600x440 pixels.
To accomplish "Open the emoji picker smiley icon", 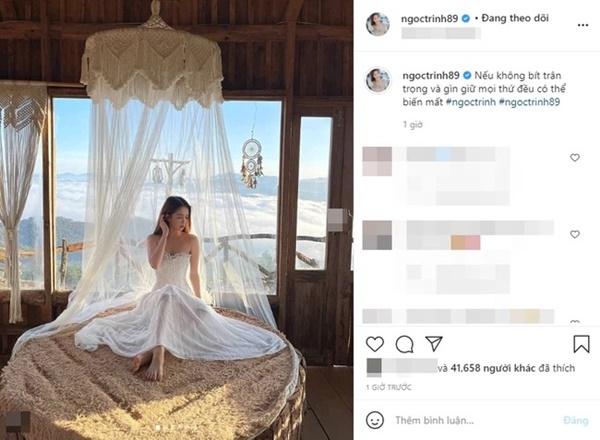I will click(x=375, y=420).
